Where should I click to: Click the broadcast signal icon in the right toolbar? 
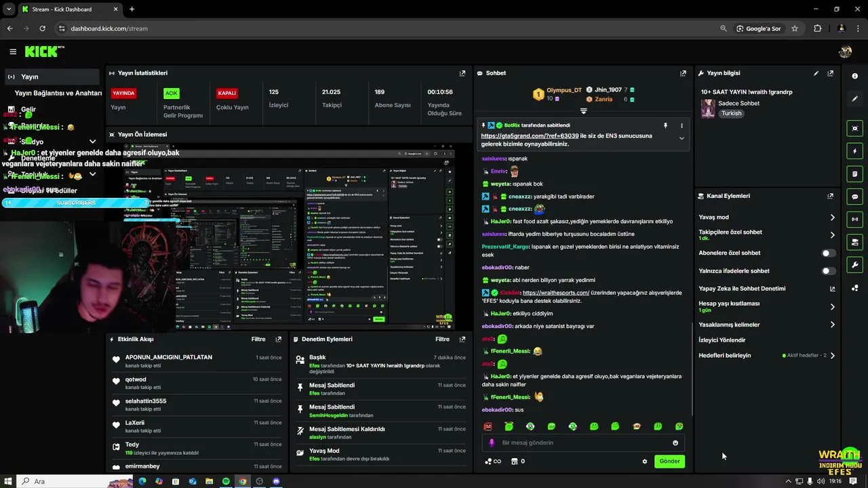coord(854,219)
